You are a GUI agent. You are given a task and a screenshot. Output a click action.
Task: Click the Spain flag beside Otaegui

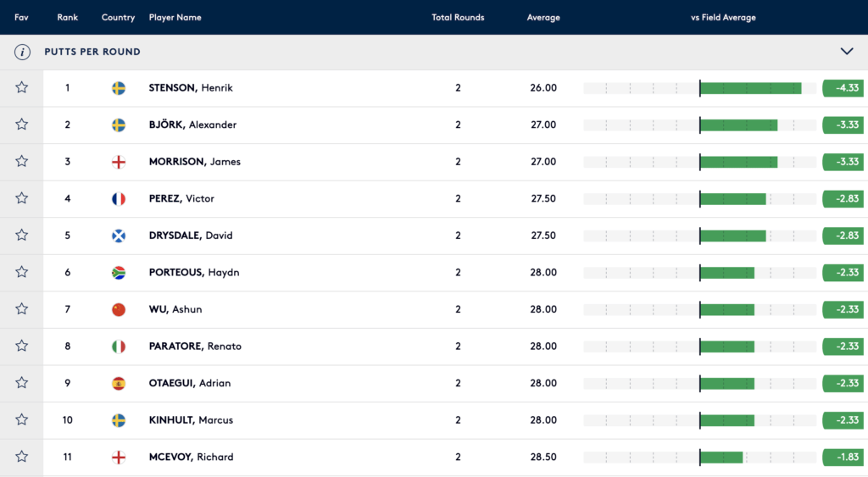click(119, 383)
